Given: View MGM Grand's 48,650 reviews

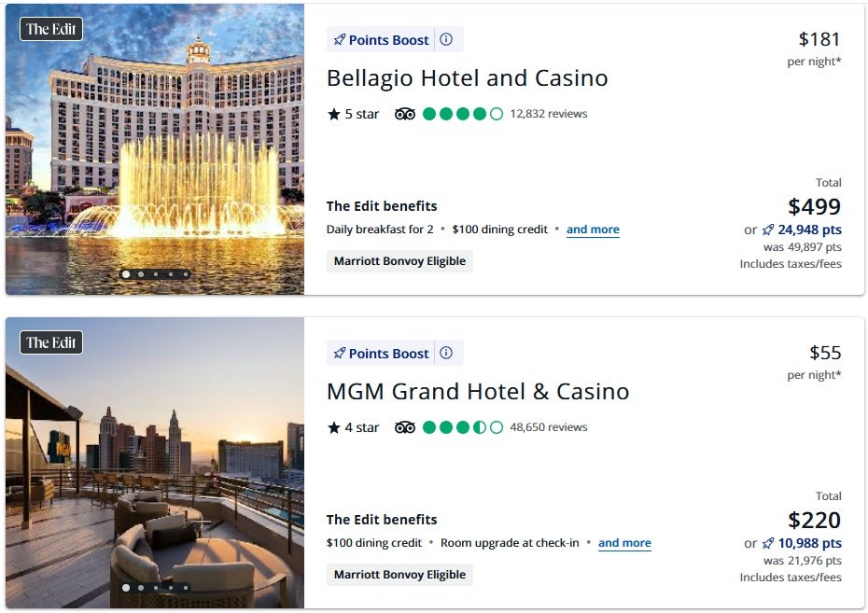Looking at the screenshot, I should coord(549,427).
